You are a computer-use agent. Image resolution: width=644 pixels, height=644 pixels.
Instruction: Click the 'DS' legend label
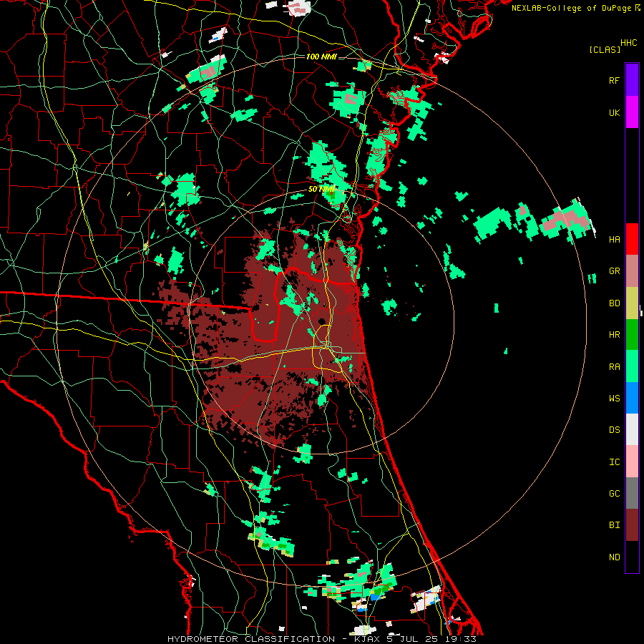[x=614, y=430]
